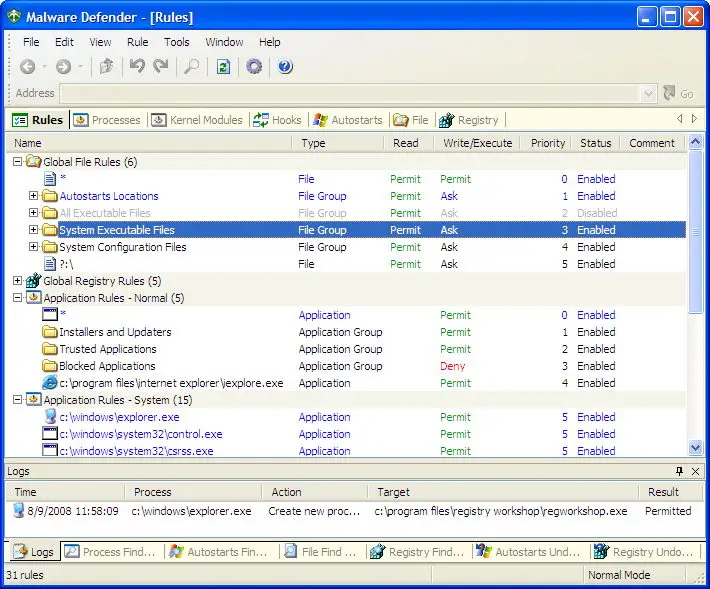This screenshot has height=589, width=710.
Task: Toggle auto-hide pin on Logs panel
Action: coord(679,471)
